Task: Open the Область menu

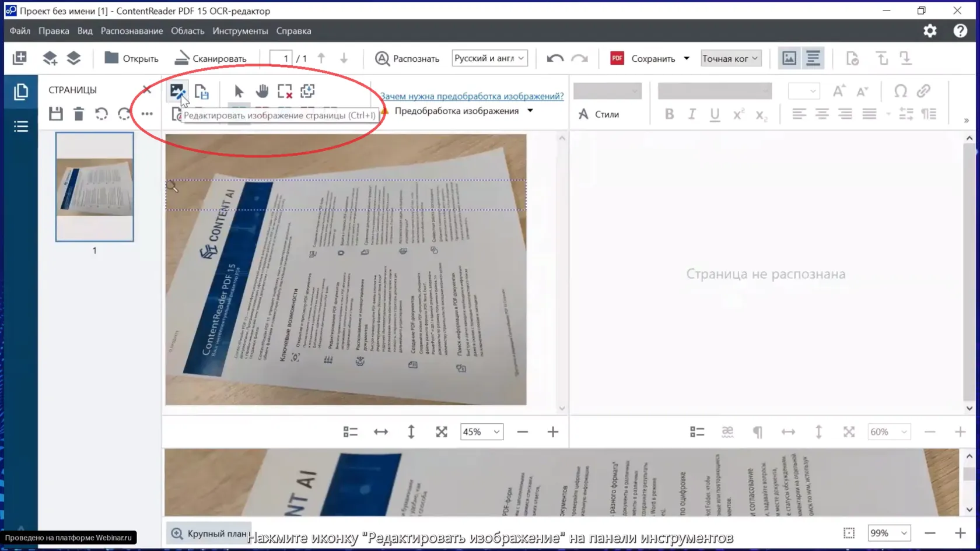Action: click(188, 31)
